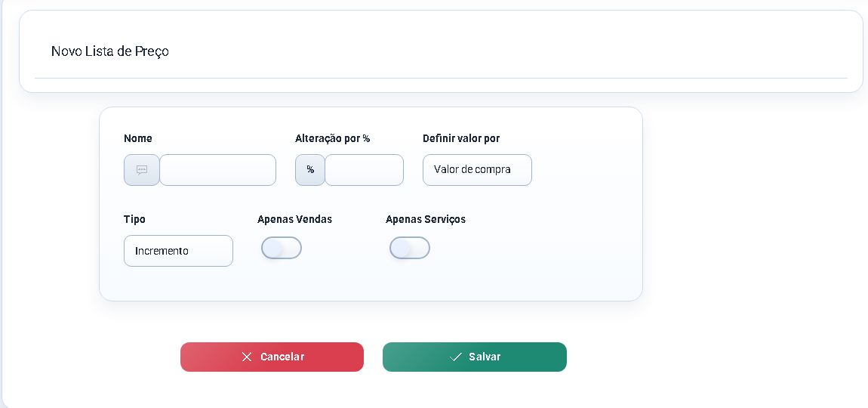Click the X icon on Cancelar button
Screen dimensions: 868x408
247,357
